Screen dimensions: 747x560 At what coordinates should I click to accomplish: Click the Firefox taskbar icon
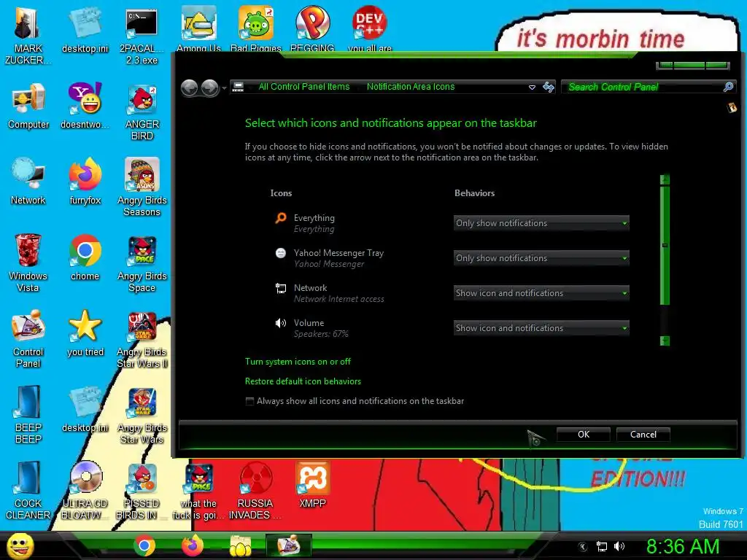point(193,545)
